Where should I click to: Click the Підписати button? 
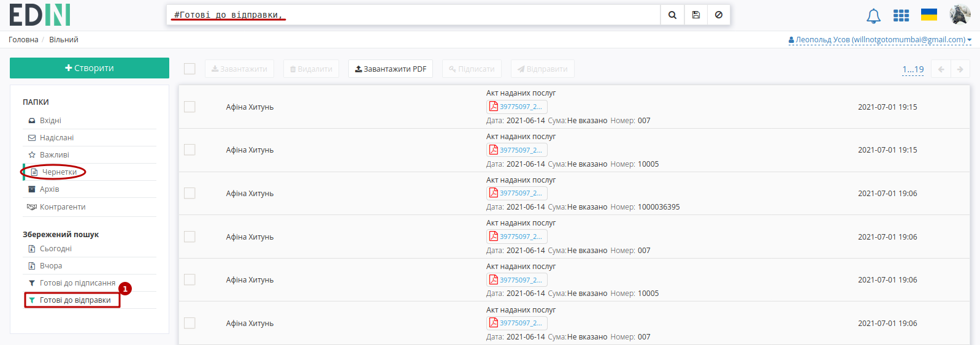tap(472, 69)
